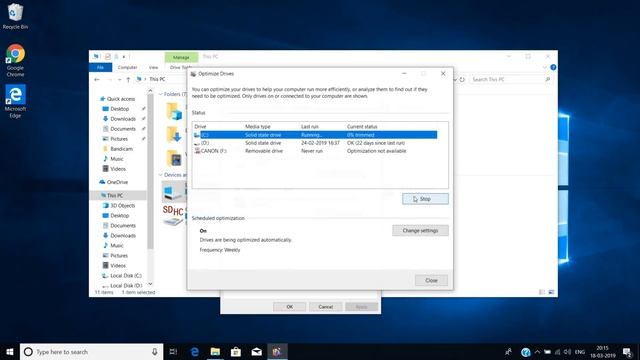The height and width of the screenshot is (360, 640).
Task: Open Mail app from the taskbar
Action: (256, 351)
